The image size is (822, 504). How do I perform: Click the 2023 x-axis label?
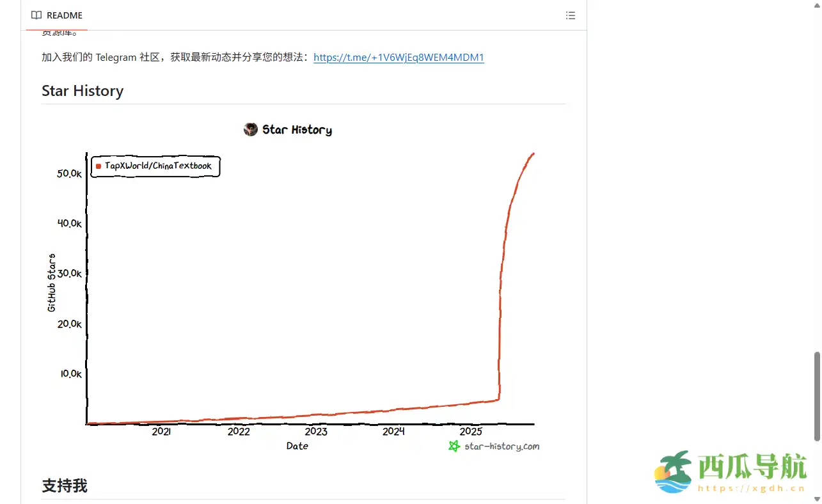(316, 432)
